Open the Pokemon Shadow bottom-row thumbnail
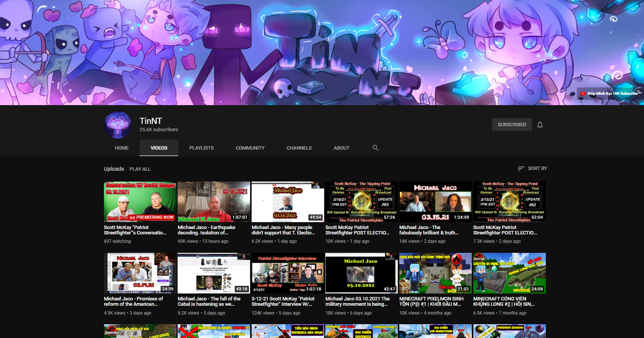 509,331
